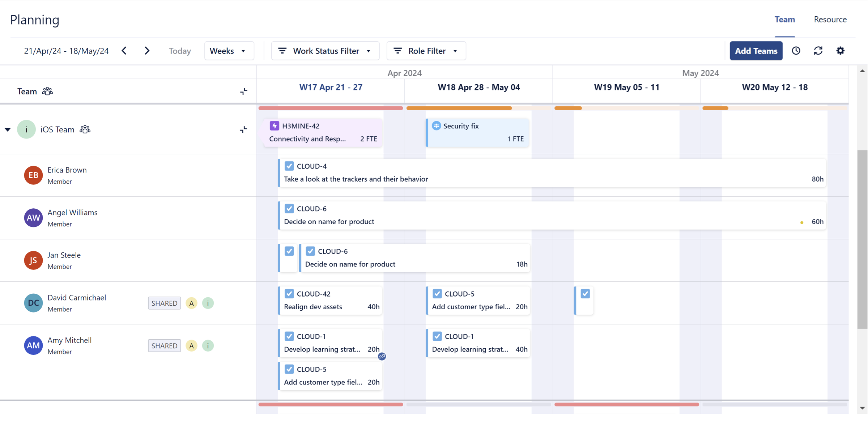Collapse the iOS Team row
This screenshot has height=421, width=868.
[x=8, y=129]
